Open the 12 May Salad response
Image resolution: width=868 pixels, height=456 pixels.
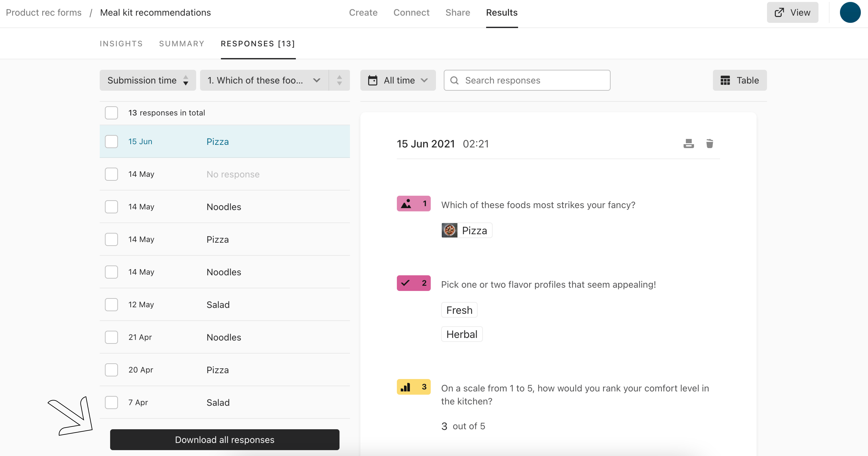(225, 304)
